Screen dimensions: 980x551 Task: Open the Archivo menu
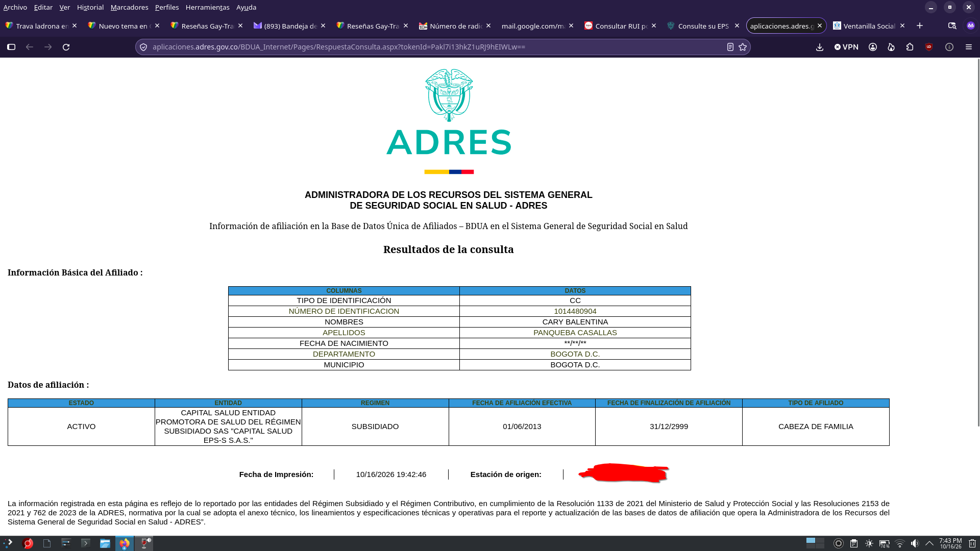[x=15, y=7]
